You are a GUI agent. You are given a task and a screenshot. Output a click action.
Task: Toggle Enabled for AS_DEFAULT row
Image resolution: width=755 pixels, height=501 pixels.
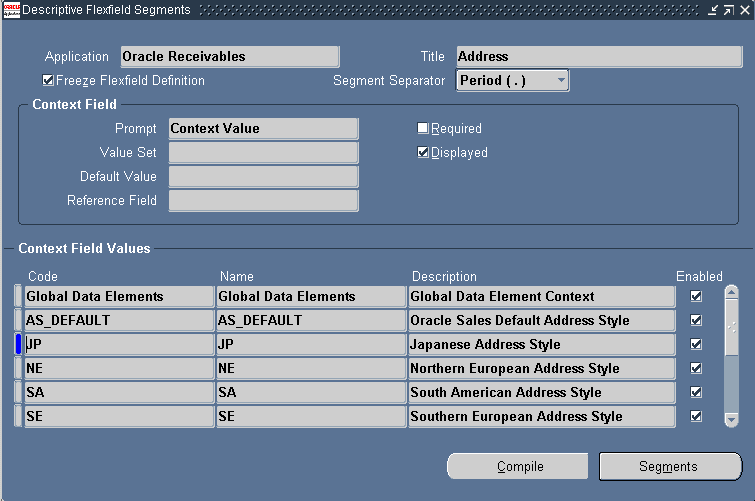pyautogui.click(x=696, y=320)
